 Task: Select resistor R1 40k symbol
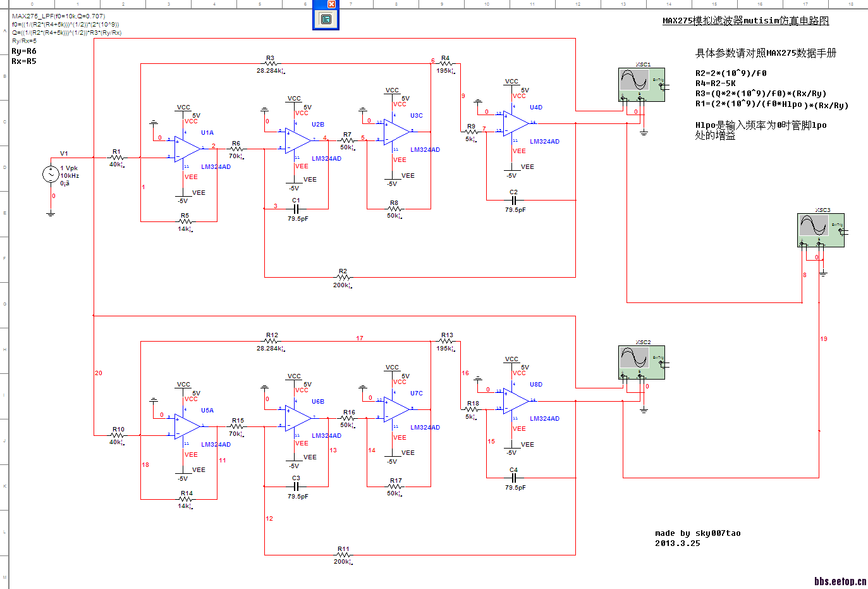tap(116, 158)
